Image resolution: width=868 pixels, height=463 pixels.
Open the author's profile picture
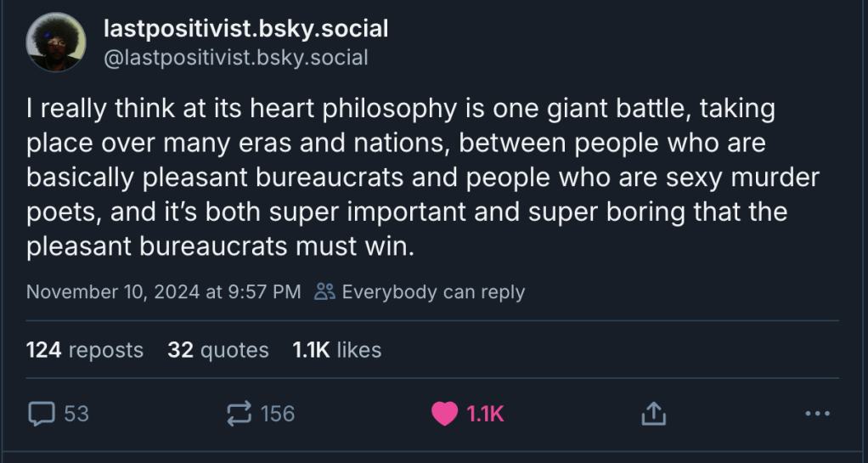pos(56,42)
